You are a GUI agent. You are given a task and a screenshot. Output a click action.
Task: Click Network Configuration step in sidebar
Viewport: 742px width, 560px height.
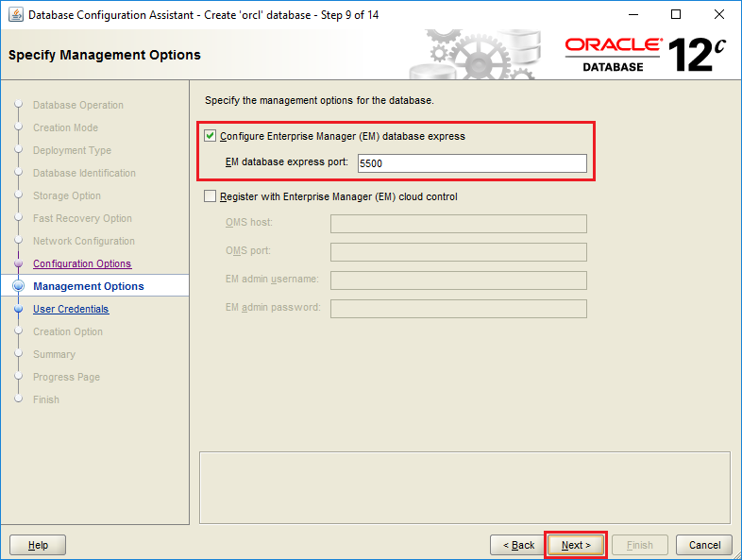coord(84,242)
